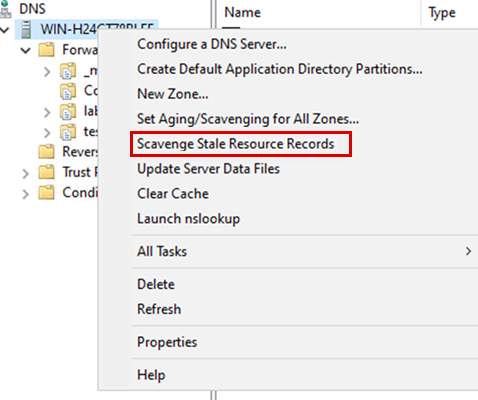This screenshot has height=400, width=478.
Task: Select the WIN-H24 server icon
Action: (x=26, y=29)
